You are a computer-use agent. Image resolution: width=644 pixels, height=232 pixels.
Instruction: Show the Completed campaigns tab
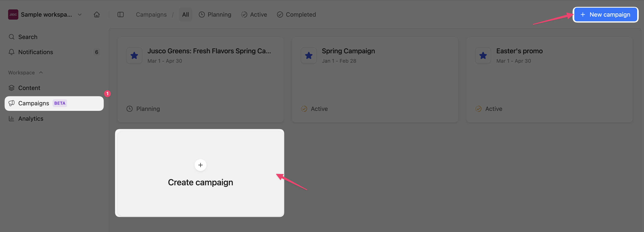coord(296,14)
